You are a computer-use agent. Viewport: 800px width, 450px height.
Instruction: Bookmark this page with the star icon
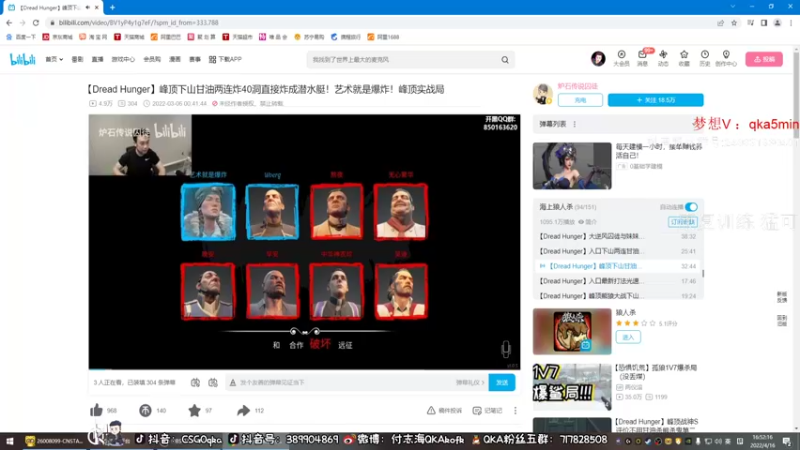[734, 22]
